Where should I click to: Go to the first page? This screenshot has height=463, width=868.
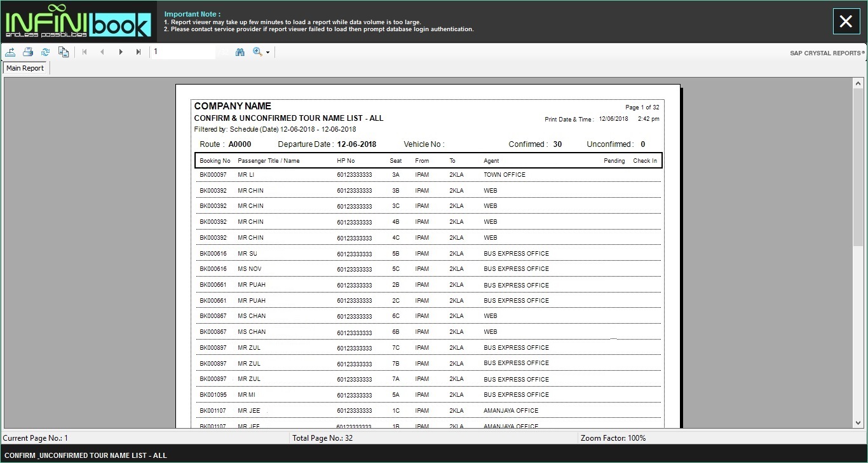pyautogui.click(x=85, y=52)
